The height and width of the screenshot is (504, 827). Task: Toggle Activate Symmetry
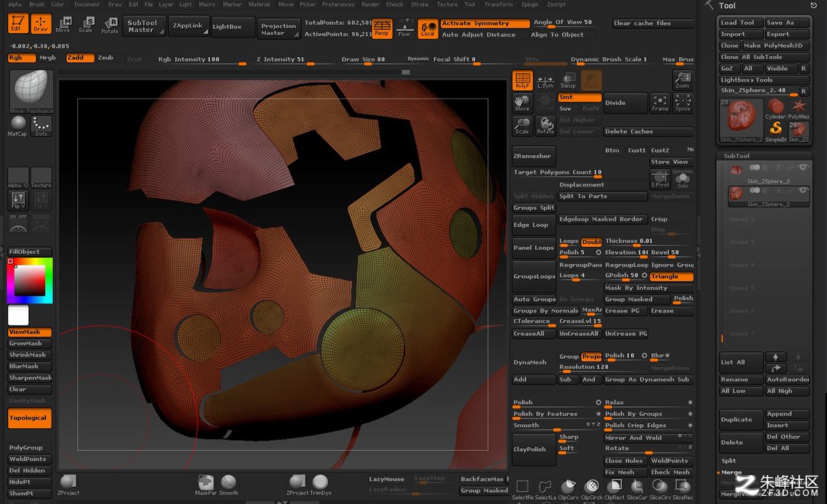tap(485, 23)
